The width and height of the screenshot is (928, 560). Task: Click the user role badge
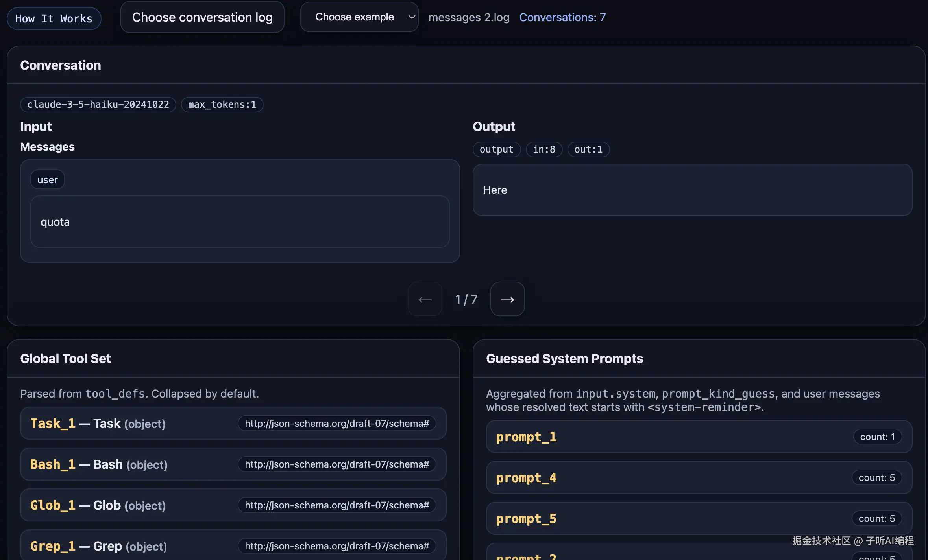47,180
